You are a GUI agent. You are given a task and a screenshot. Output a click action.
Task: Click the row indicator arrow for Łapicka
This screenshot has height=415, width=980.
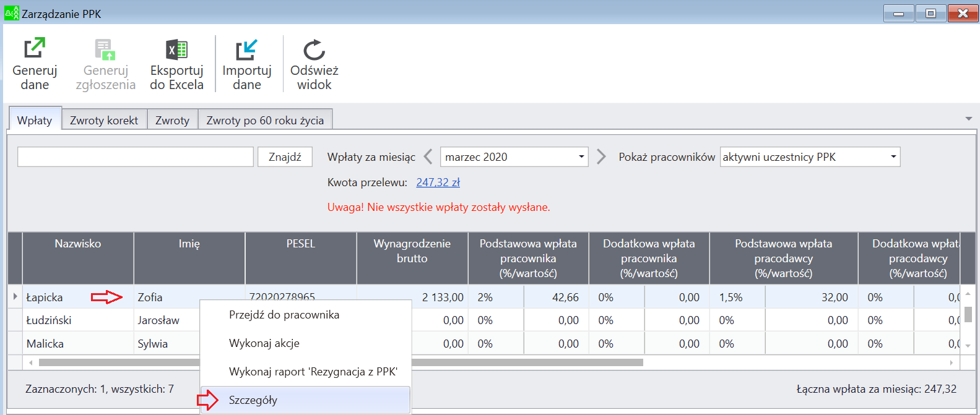[x=15, y=297]
